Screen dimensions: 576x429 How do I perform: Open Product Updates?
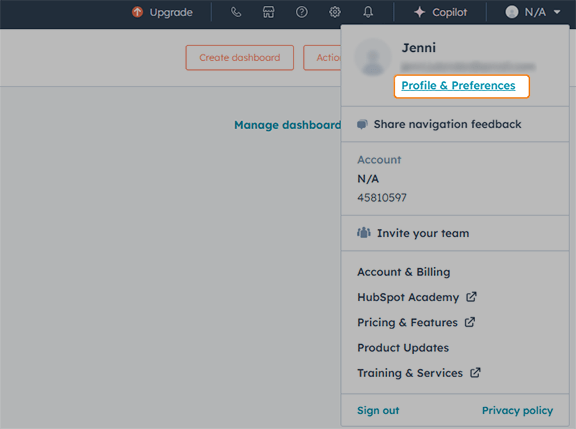tap(403, 347)
